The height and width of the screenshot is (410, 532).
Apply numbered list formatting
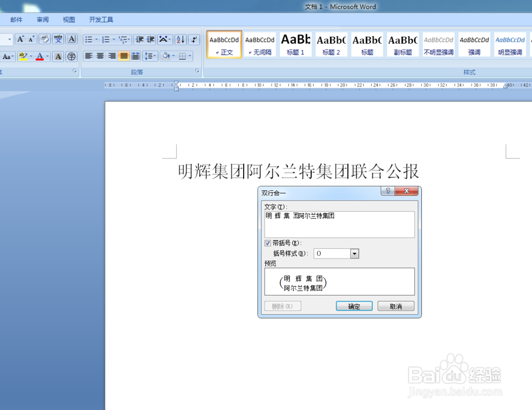tap(106, 40)
